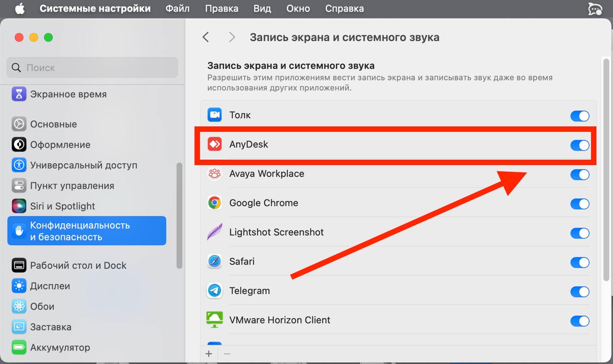
Task: Open the Вид menu
Action: 262,9
